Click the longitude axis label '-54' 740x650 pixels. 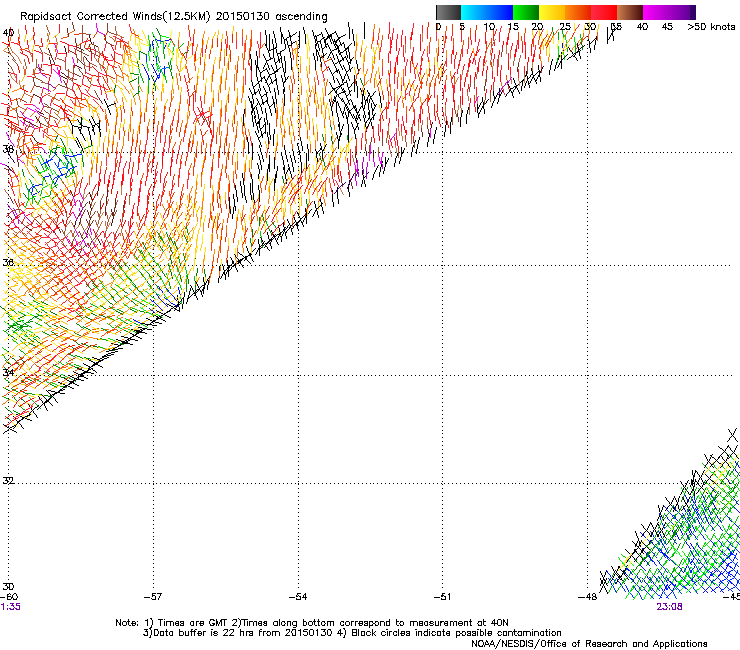click(298, 597)
